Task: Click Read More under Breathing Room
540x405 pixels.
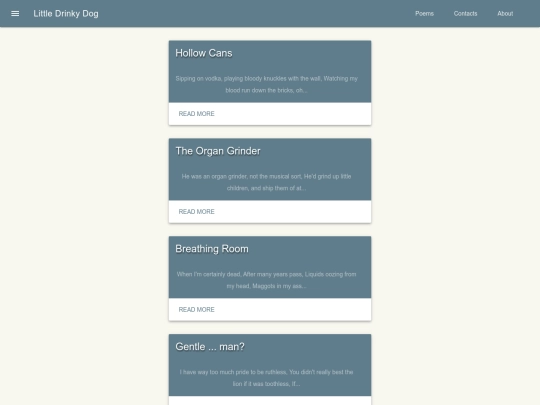Action: 196,309
